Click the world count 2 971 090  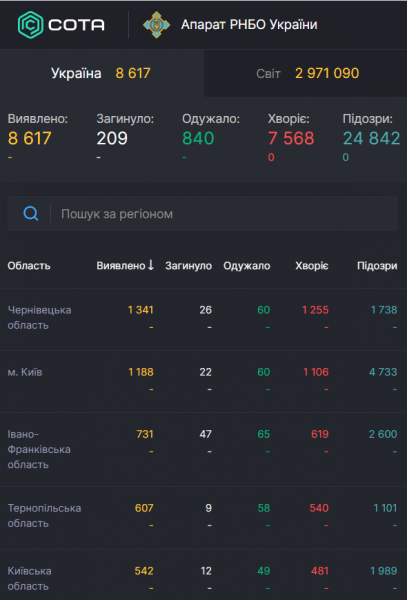coord(327,73)
